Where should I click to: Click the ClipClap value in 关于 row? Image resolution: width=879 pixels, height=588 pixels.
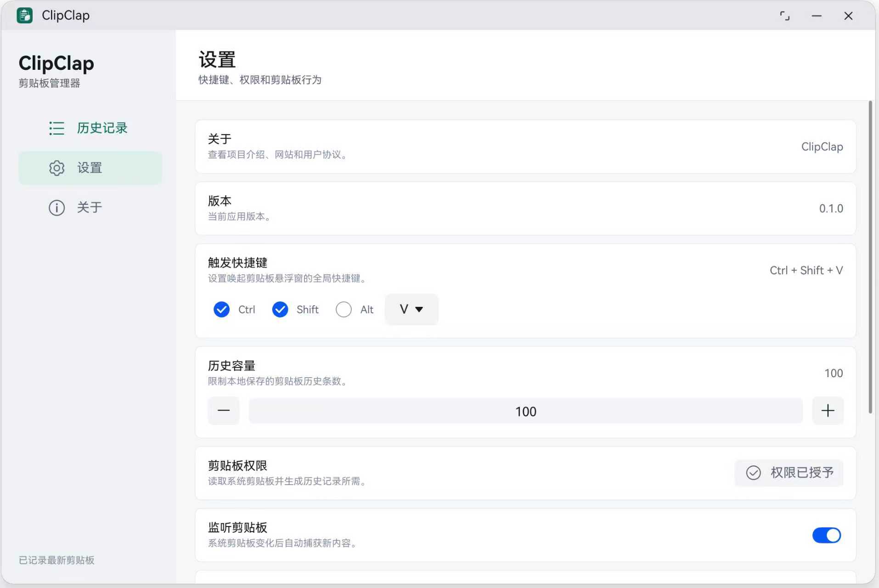coord(822,147)
